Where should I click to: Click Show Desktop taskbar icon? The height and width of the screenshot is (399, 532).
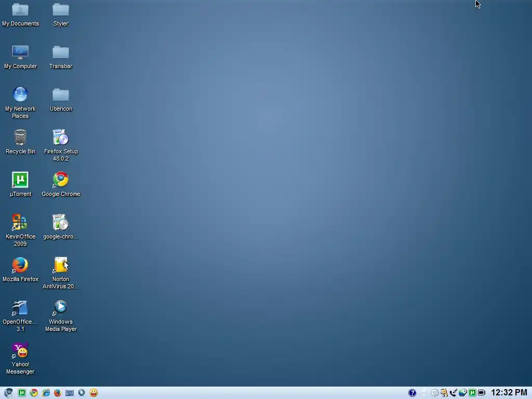(70, 393)
